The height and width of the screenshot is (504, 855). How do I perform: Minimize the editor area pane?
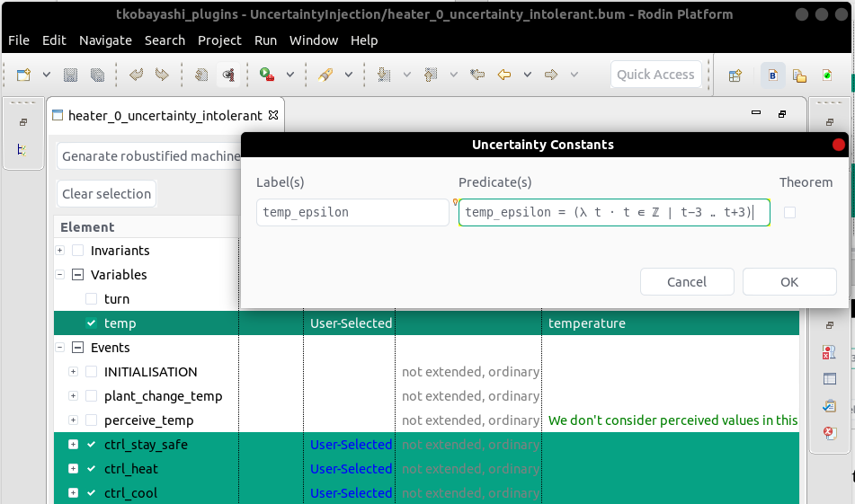coord(756,113)
